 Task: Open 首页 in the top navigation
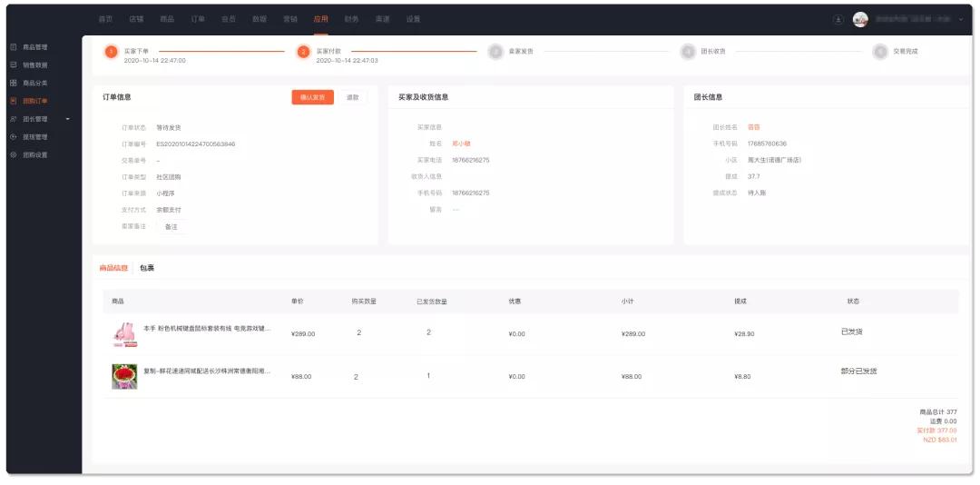click(105, 19)
